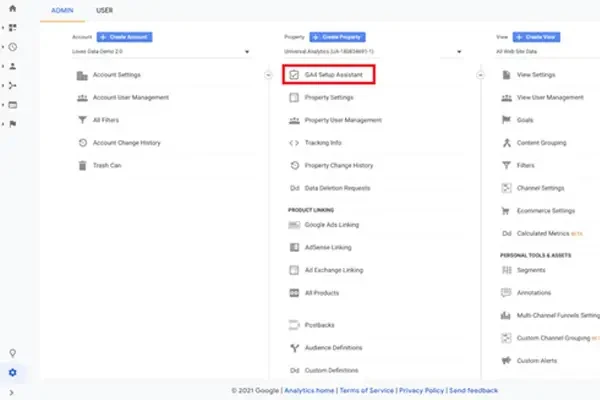Open the Customization dashboard icon in sidebar

pos(13,28)
